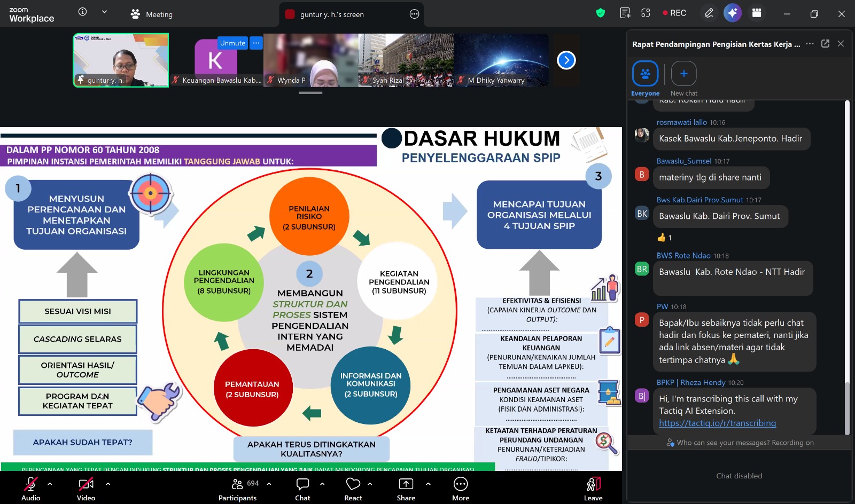Click the Share screen icon
The height and width of the screenshot is (504, 855).
pyautogui.click(x=406, y=489)
